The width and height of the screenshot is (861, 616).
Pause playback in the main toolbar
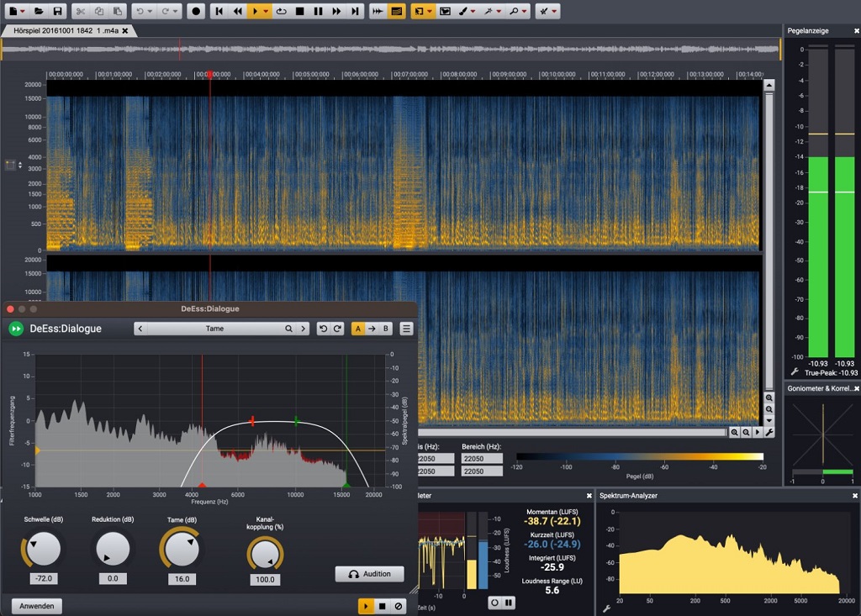pos(318,11)
